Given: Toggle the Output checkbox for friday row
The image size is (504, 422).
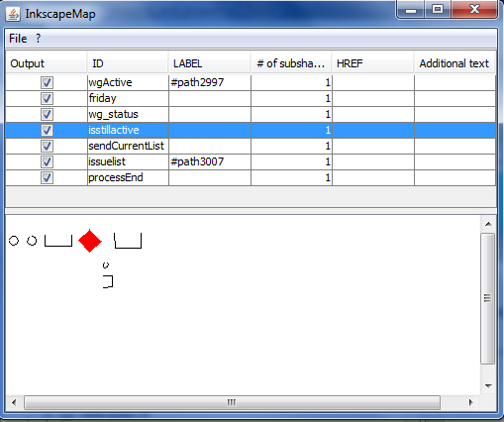Looking at the screenshot, I should click(47, 98).
